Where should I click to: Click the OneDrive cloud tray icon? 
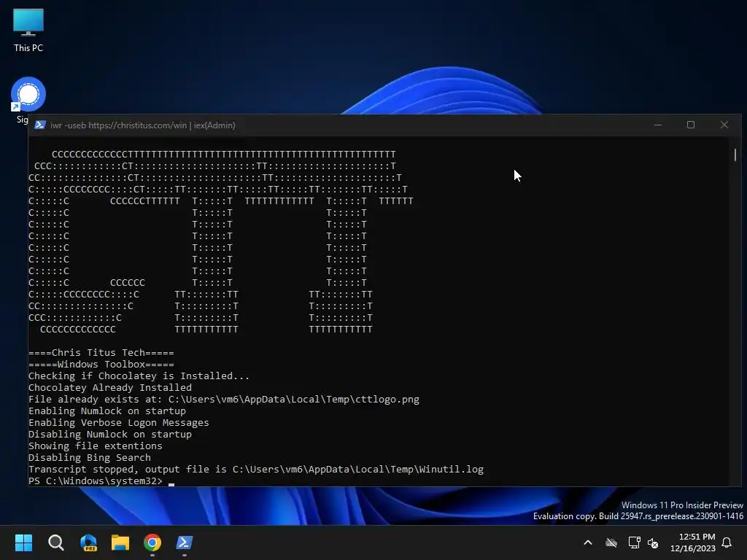[x=611, y=542]
